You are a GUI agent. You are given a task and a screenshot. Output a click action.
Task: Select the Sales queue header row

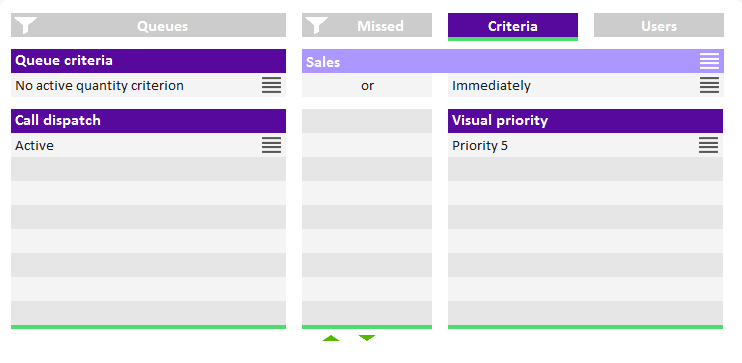tap(512, 61)
